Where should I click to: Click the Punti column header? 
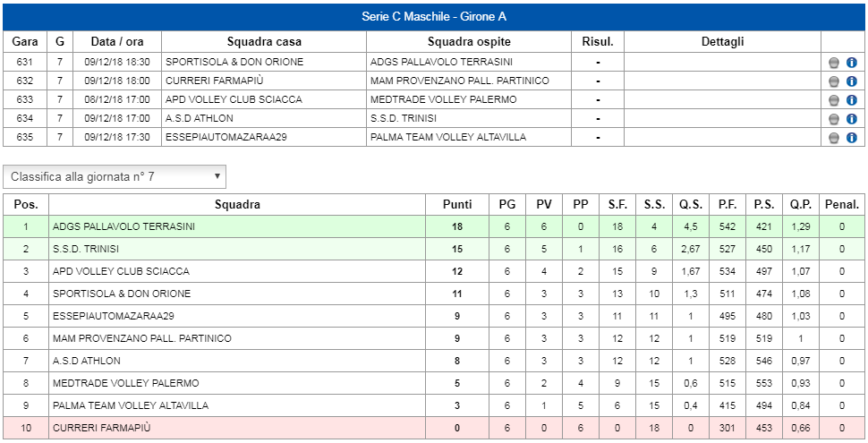458,204
